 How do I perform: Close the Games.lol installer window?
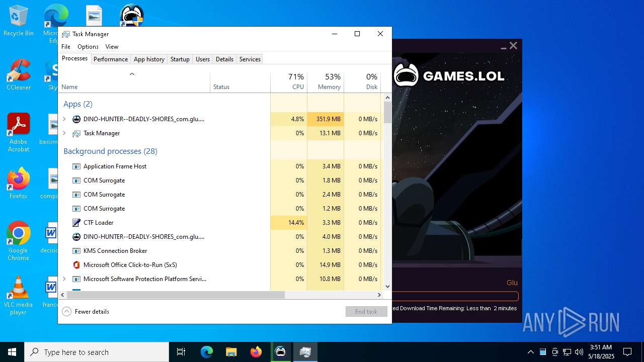click(x=513, y=46)
